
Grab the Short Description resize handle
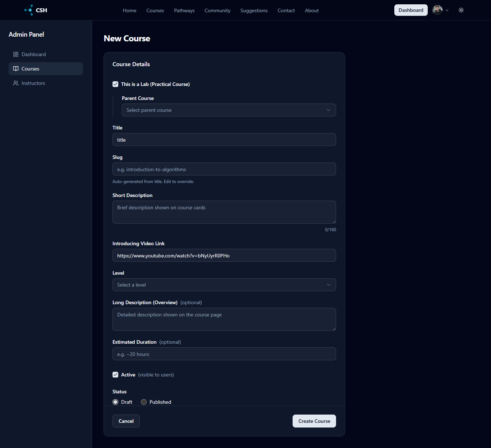(334, 221)
